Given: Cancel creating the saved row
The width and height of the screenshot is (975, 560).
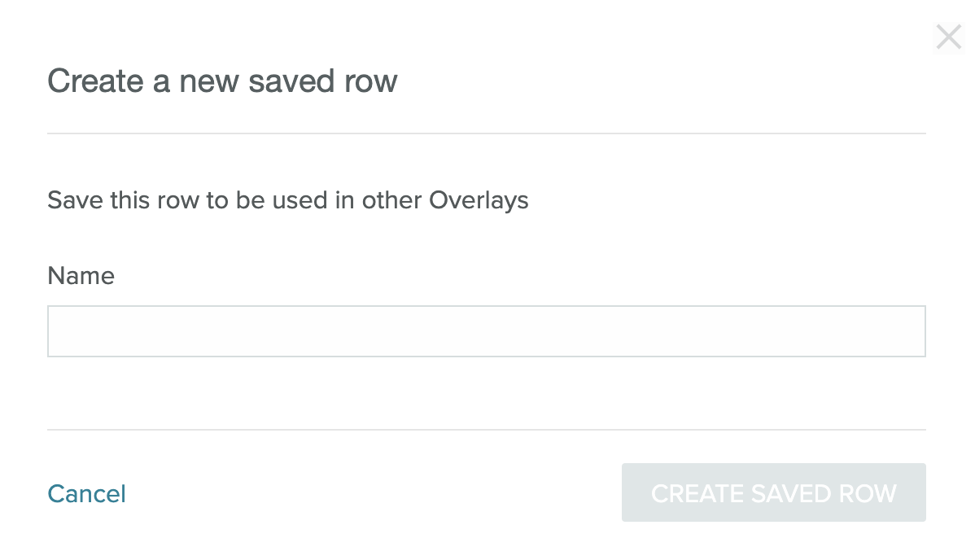Looking at the screenshot, I should pyautogui.click(x=87, y=494).
